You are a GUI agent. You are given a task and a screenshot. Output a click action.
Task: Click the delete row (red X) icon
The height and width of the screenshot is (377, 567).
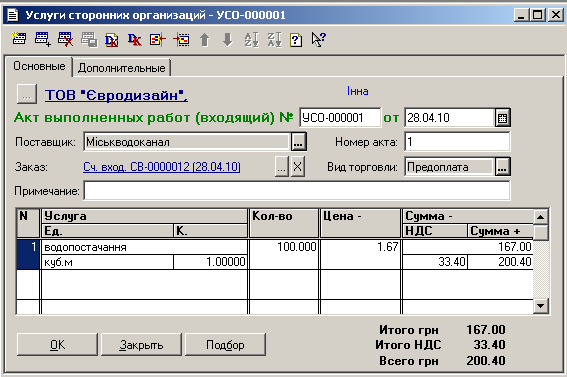65,39
